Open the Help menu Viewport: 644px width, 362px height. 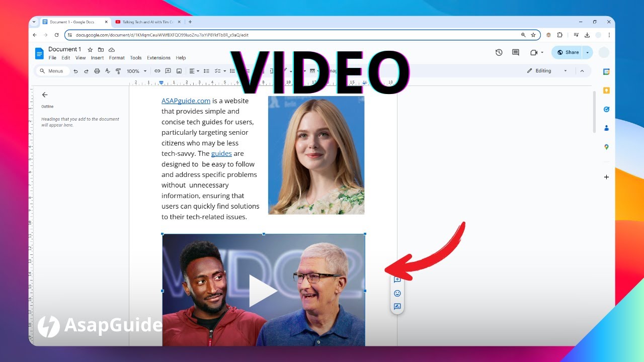tap(181, 58)
